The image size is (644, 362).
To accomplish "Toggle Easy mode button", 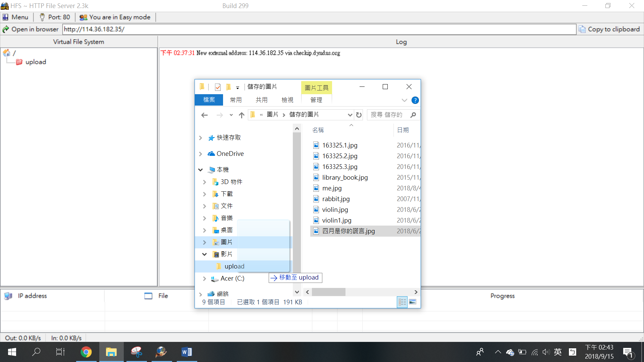I will [115, 17].
